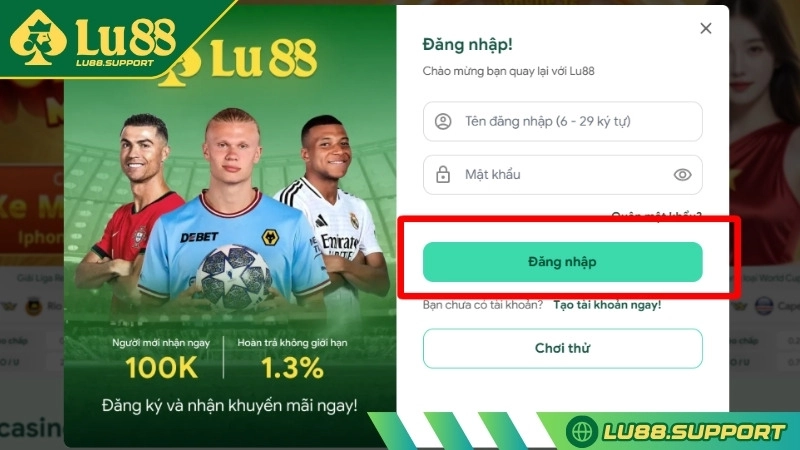Click the 1.3% unlimited refund text
The image size is (800, 450).
(292, 367)
